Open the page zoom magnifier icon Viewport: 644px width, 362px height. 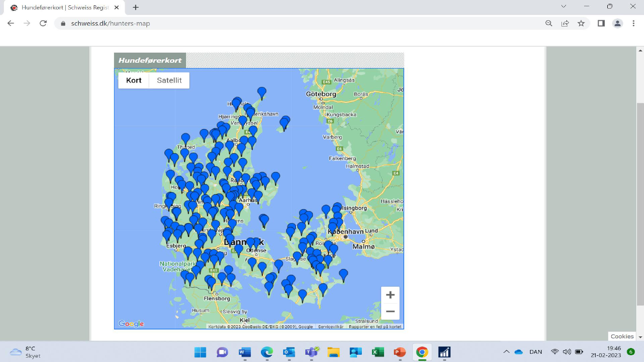coord(549,23)
